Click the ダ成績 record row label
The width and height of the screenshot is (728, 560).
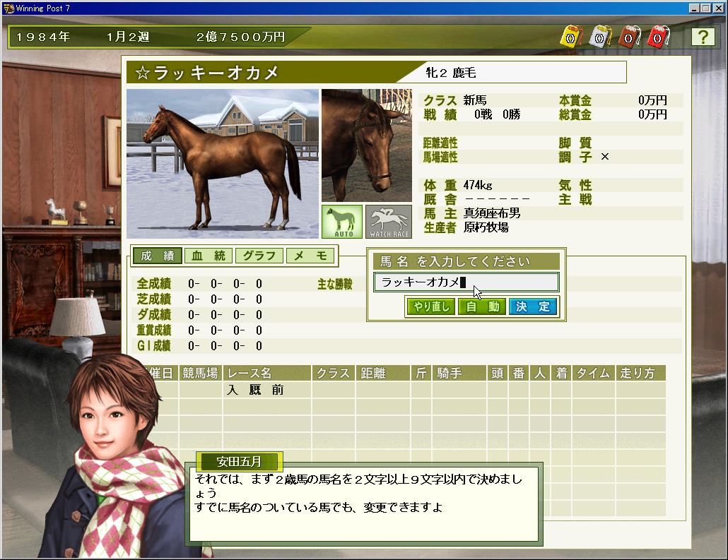(153, 314)
